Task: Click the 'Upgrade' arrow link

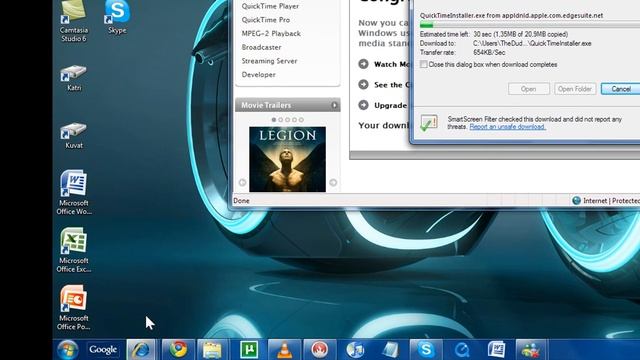Action: 363,105
